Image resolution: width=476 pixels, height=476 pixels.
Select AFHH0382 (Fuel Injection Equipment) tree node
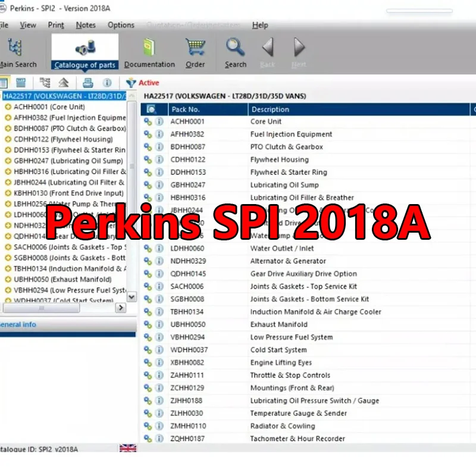70,118
